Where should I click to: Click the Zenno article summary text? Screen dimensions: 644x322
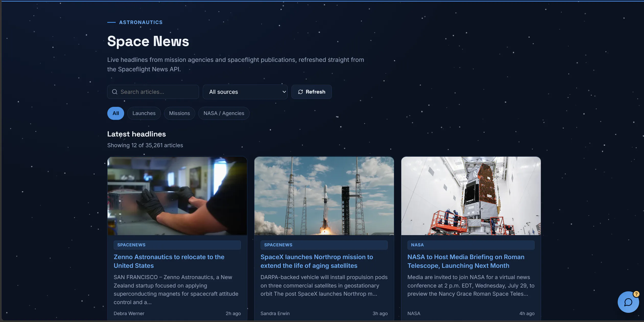tap(176, 290)
